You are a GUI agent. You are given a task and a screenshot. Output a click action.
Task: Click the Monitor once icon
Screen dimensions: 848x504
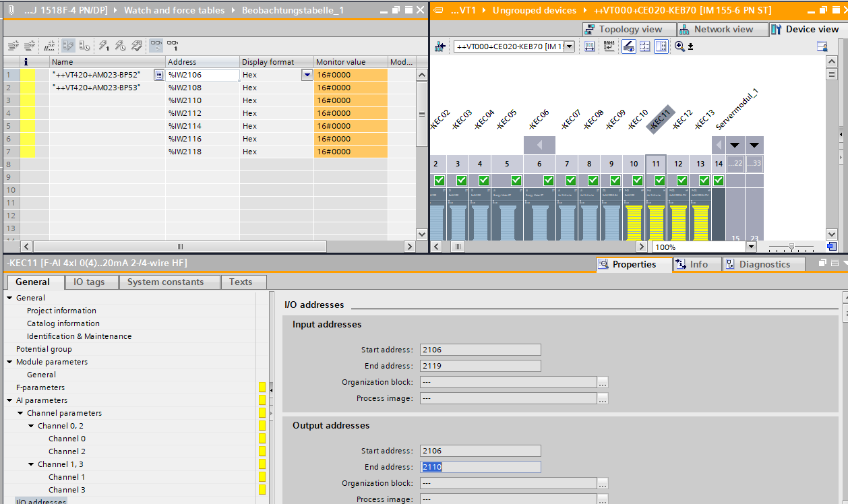click(173, 46)
